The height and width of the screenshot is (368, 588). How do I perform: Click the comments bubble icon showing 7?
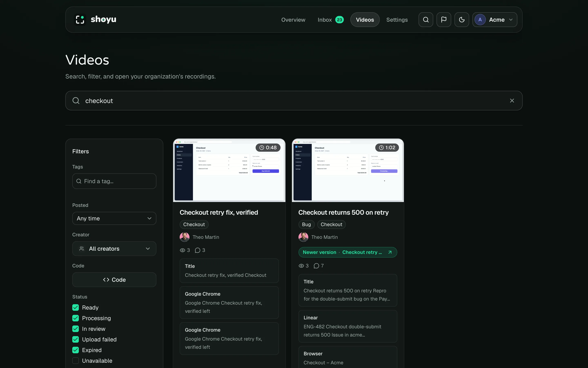click(x=316, y=266)
